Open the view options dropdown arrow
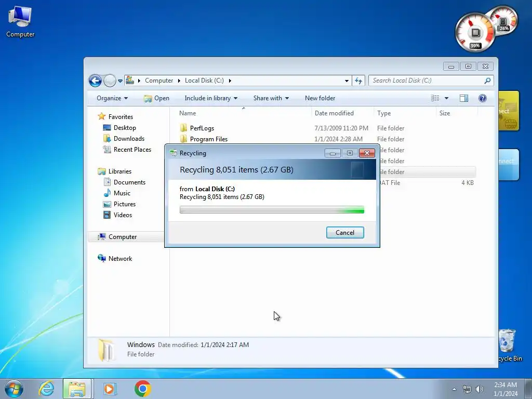 (x=446, y=98)
